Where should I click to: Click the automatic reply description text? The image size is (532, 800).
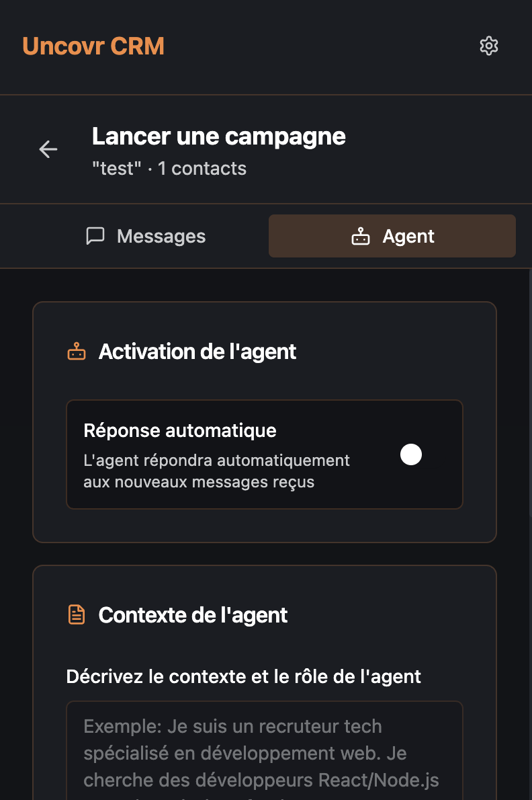pyautogui.click(x=216, y=471)
